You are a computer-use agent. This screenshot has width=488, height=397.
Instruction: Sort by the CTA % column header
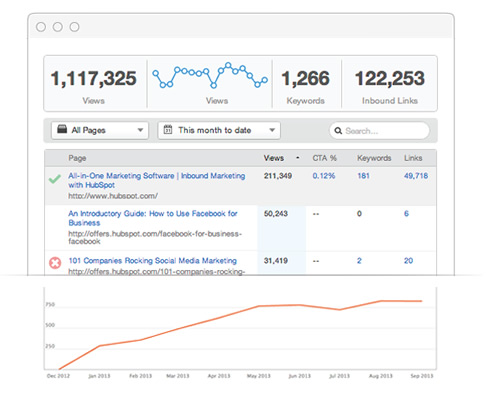coord(324,158)
